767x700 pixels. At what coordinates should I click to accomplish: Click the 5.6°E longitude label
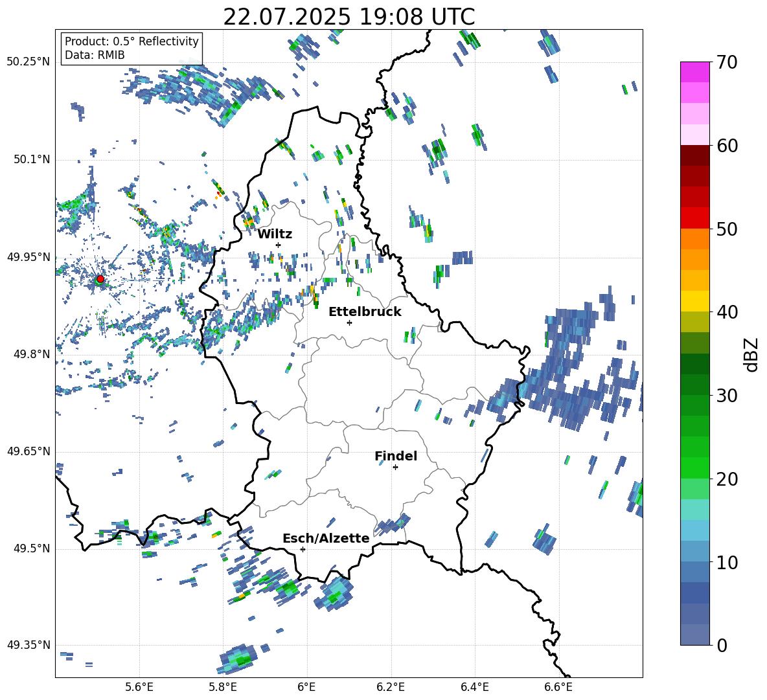click(139, 687)
